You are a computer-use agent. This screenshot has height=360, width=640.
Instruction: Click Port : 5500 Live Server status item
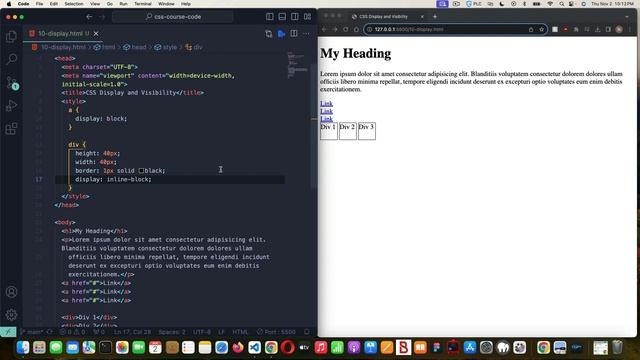pyautogui.click(x=276, y=332)
